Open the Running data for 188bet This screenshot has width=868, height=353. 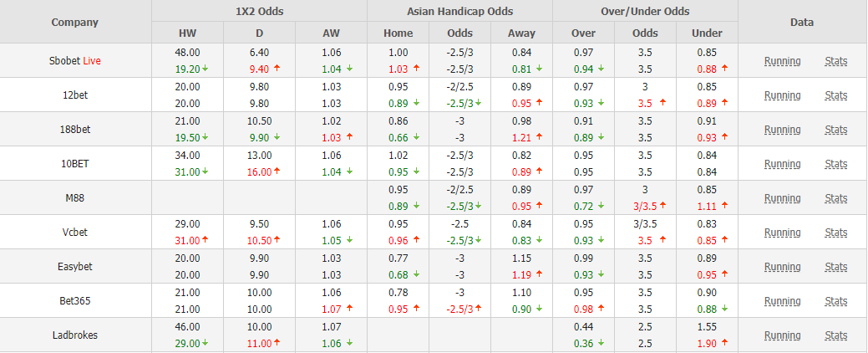tap(782, 130)
